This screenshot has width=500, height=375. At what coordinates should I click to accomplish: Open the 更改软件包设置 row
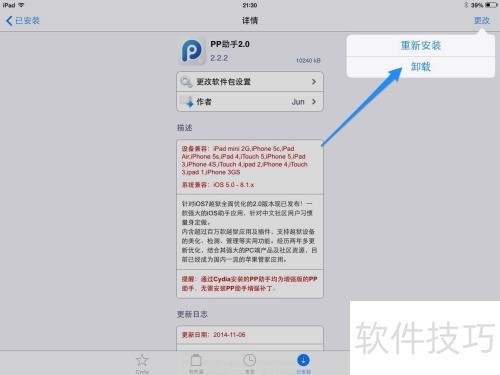(250, 82)
